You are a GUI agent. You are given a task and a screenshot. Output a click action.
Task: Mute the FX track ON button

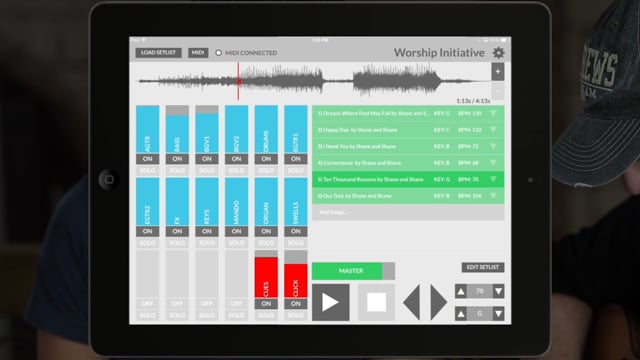[x=177, y=231]
